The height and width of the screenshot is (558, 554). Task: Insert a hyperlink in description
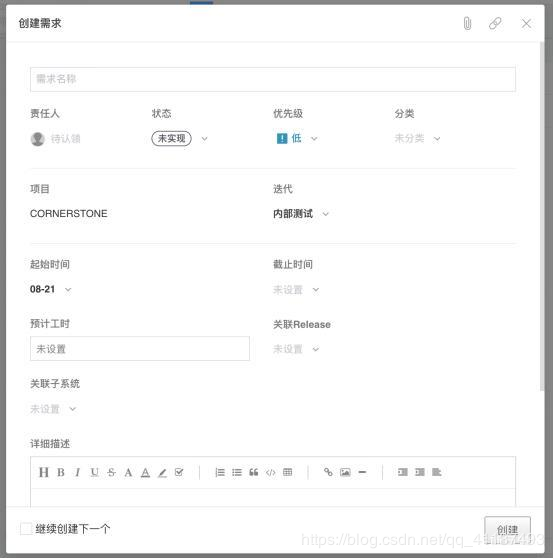point(328,472)
